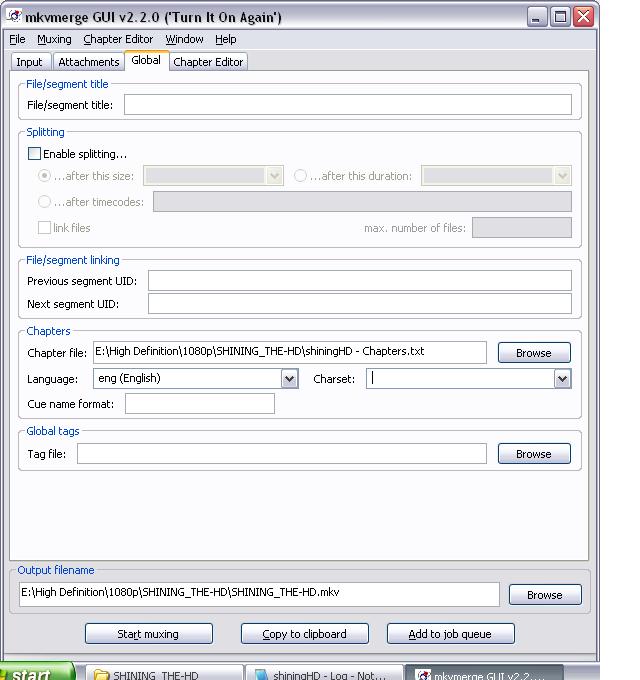Click the mkvmerge icon on the taskbar button
Viewport: 640px width, 680px height.
pyautogui.click(x=423, y=674)
